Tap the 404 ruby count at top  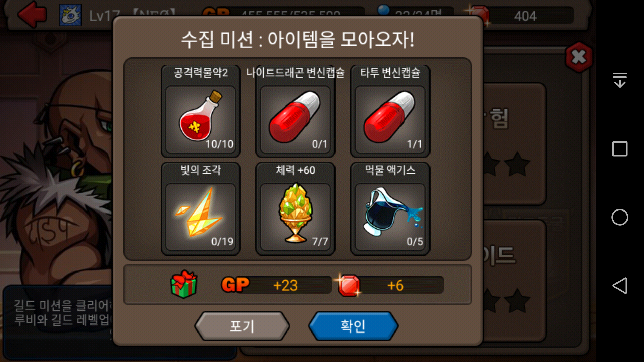pos(525,16)
